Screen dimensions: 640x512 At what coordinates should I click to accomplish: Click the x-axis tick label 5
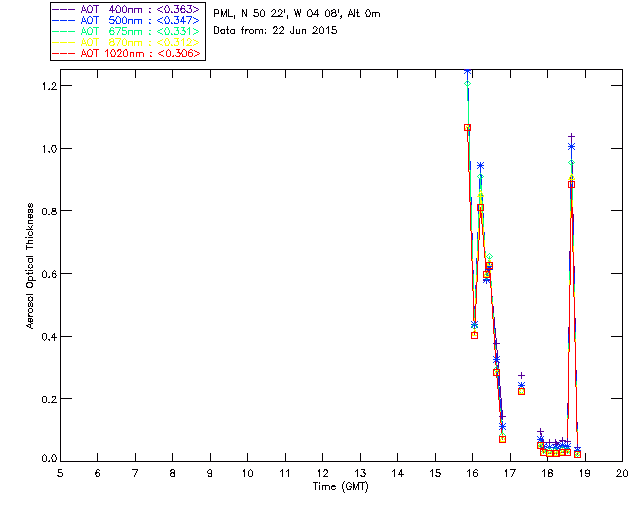tap(60, 473)
